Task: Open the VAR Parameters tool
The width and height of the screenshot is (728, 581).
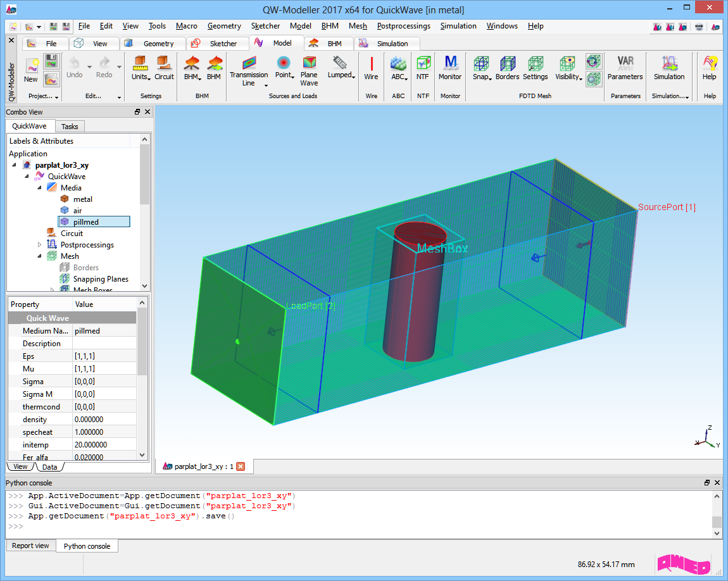Action: (x=625, y=68)
